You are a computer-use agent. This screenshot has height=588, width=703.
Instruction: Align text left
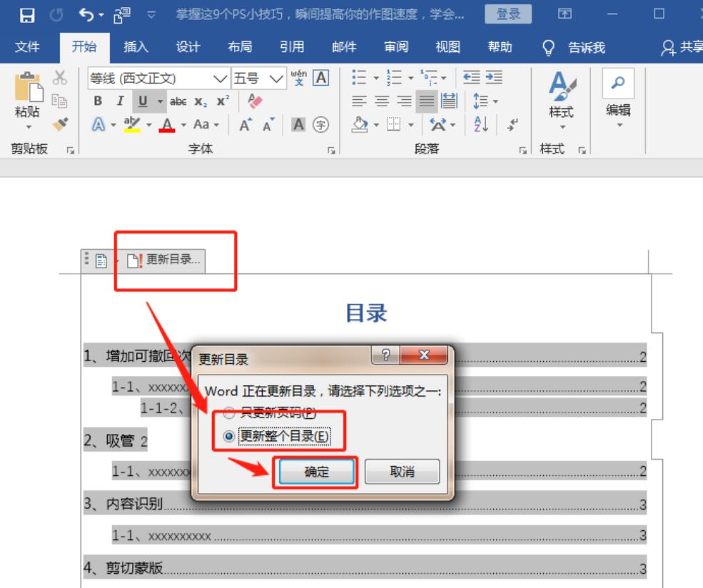(359, 101)
